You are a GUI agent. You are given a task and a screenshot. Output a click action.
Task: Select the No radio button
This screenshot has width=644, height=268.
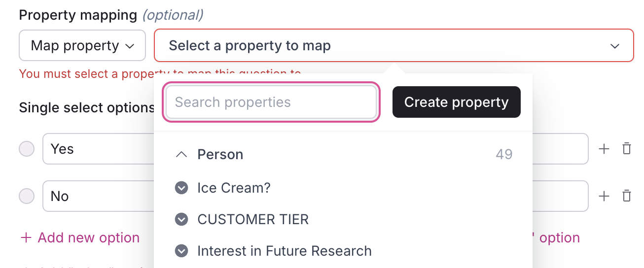point(27,196)
